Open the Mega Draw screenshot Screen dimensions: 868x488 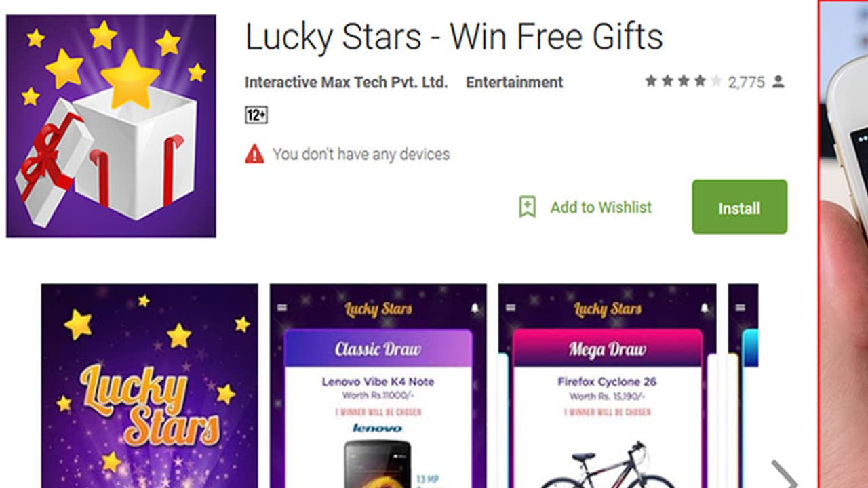607,386
